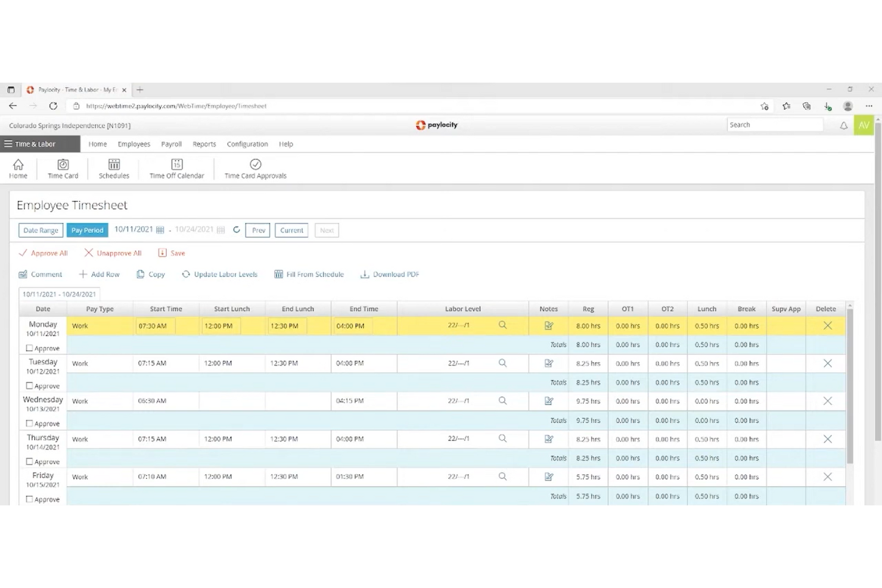Check the Approve box for Tuesday 10/12/2021
Image resolution: width=882 pixels, height=588 pixels.
(29, 385)
